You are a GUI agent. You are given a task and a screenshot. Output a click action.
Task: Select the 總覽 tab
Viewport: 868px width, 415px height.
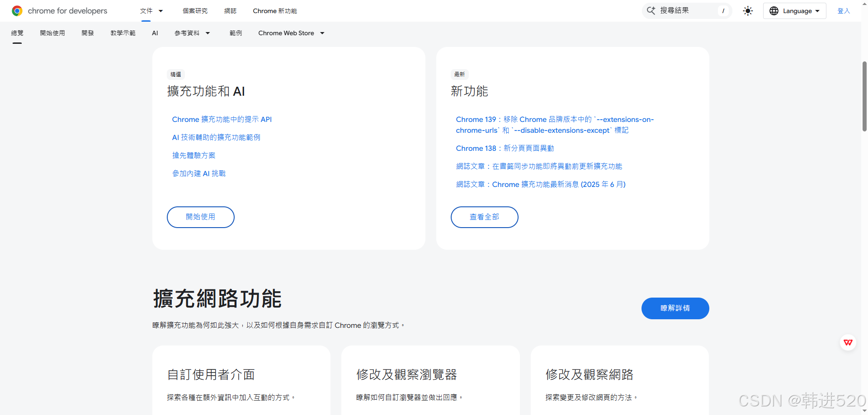coord(17,33)
